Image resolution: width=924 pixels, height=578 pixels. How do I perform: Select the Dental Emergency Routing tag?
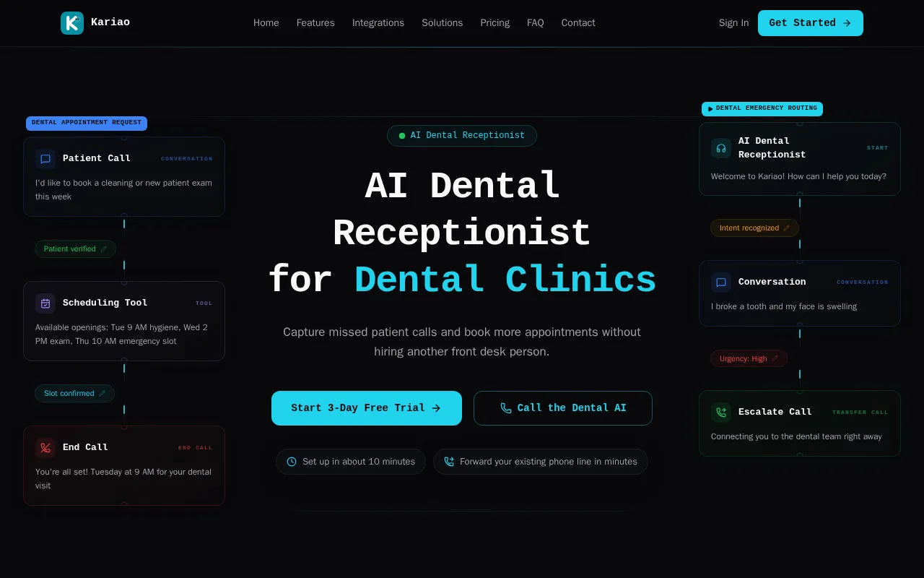coord(762,109)
